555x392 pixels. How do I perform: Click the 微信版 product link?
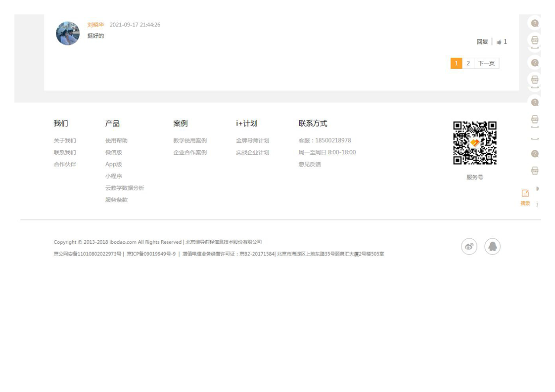pos(114,153)
